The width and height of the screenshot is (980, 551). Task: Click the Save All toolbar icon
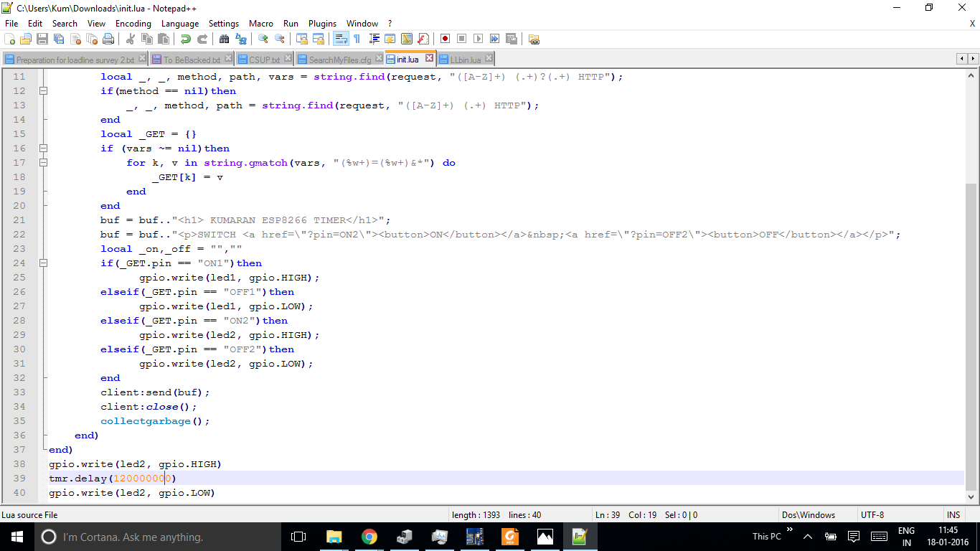(59, 39)
